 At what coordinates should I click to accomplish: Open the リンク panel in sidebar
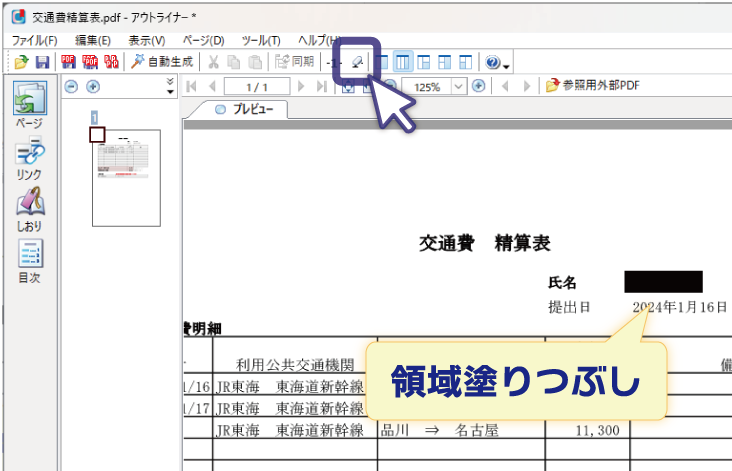pyautogui.click(x=29, y=159)
